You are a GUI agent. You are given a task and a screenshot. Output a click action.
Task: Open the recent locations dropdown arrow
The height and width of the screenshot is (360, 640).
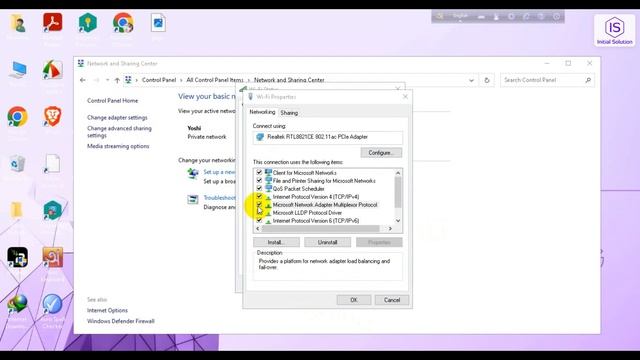[x=107, y=80]
